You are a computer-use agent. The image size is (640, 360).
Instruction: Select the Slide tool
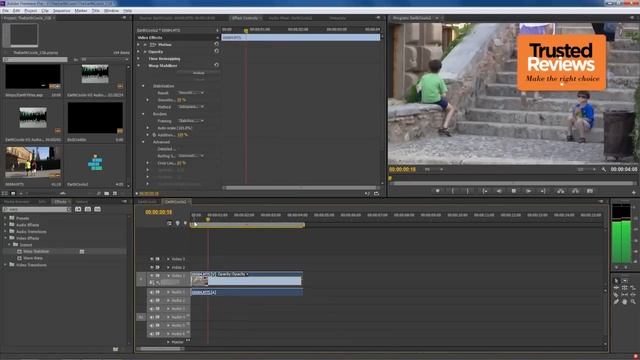click(633, 295)
